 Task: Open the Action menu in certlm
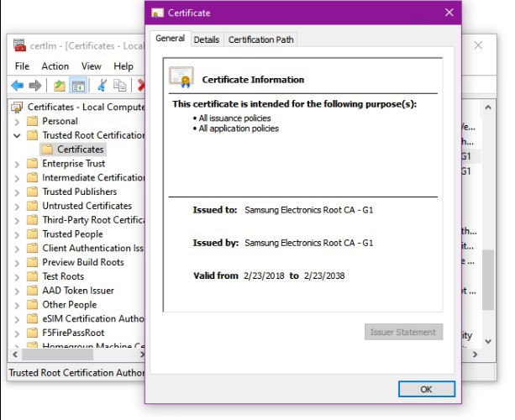point(55,66)
